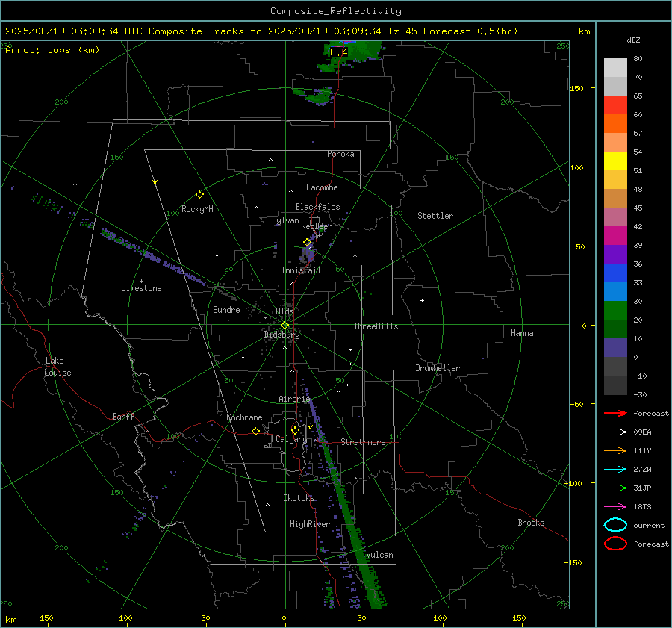
Task: Select the blue 33-36 dBZ swatch
Action: coord(615,273)
